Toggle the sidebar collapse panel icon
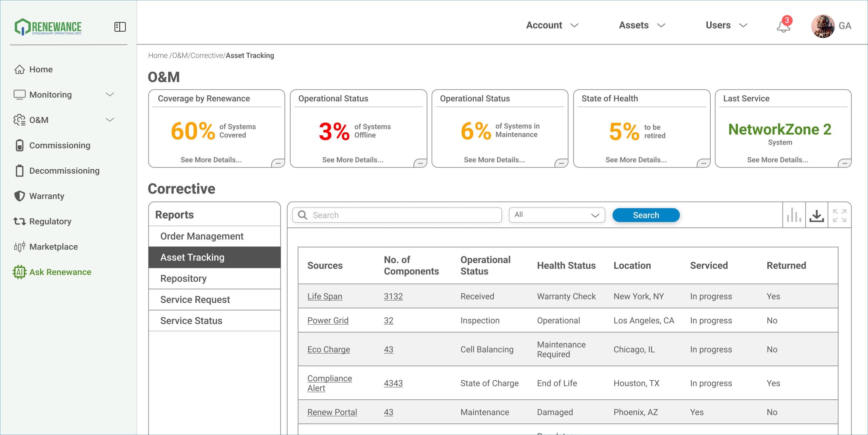Image resolution: width=868 pixels, height=435 pixels. click(x=120, y=27)
